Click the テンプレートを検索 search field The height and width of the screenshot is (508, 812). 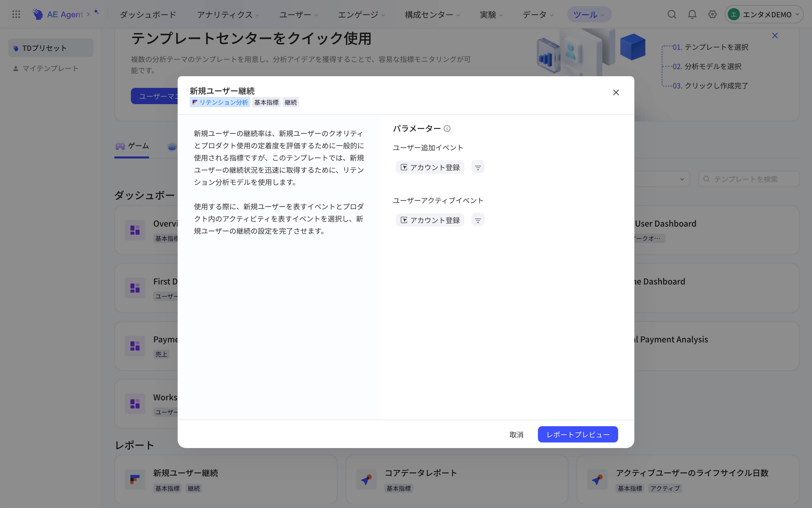click(x=749, y=179)
